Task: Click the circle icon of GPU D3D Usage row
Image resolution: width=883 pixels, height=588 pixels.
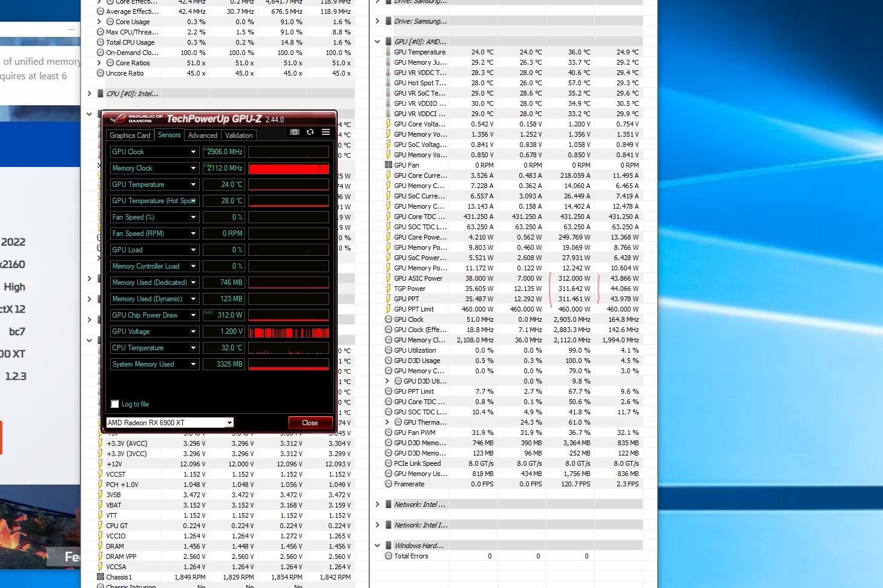Action: coord(389,361)
